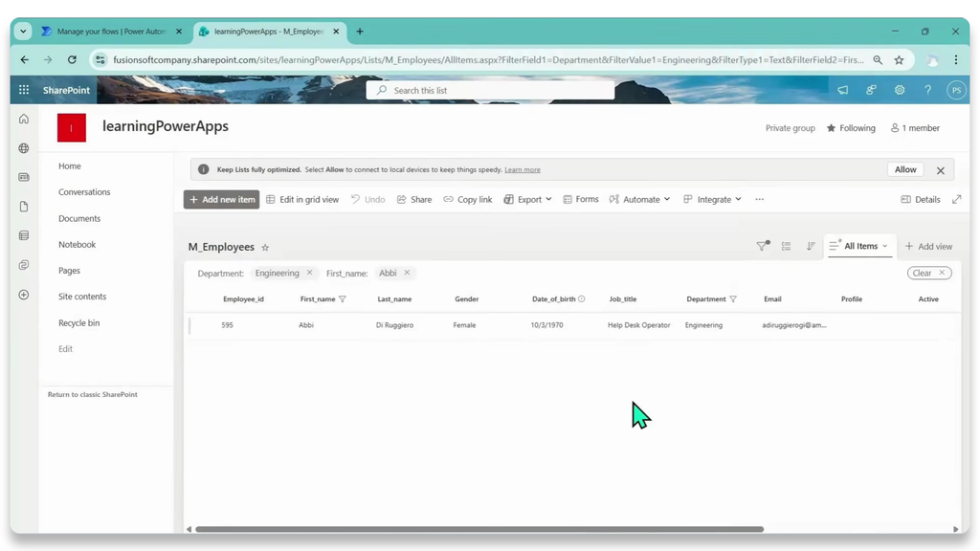This screenshot has height=551, width=980.
Task: Click Edit in grid view
Action: pyautogui.click(x=302, y=199)
